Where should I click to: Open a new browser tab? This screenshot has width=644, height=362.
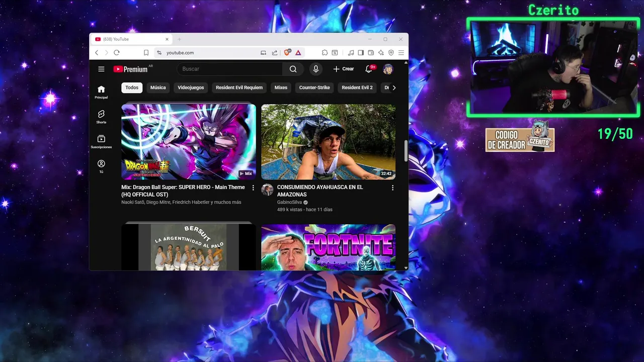tap(179, 39)
